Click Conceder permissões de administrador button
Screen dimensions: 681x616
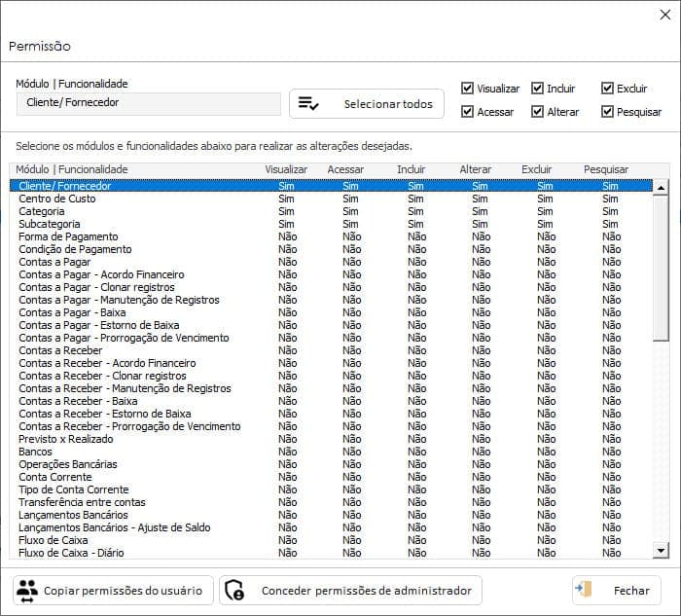click(350, 591)
